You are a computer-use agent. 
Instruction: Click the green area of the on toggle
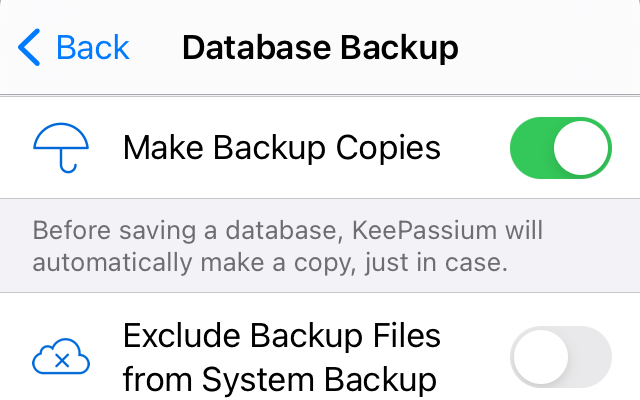[531, 148]
